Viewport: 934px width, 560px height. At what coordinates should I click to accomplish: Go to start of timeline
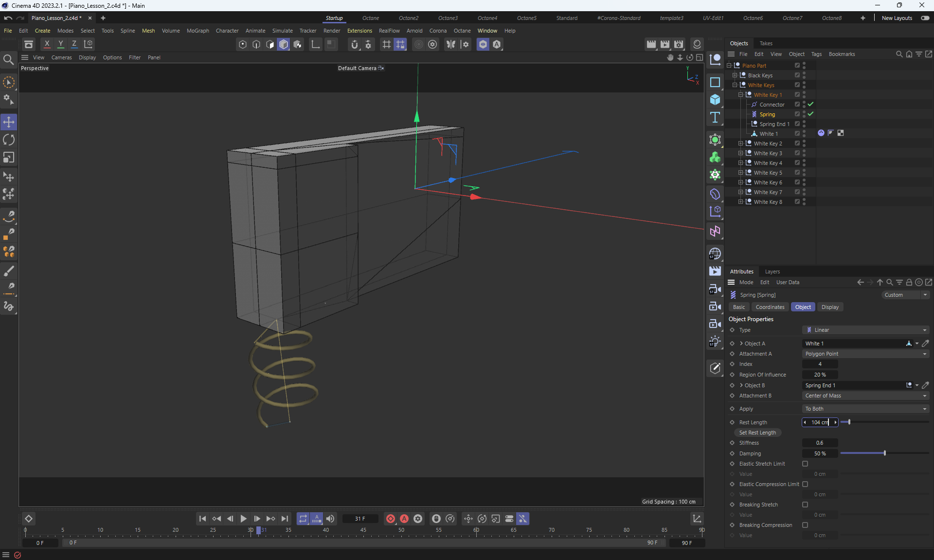click(202, 519)
